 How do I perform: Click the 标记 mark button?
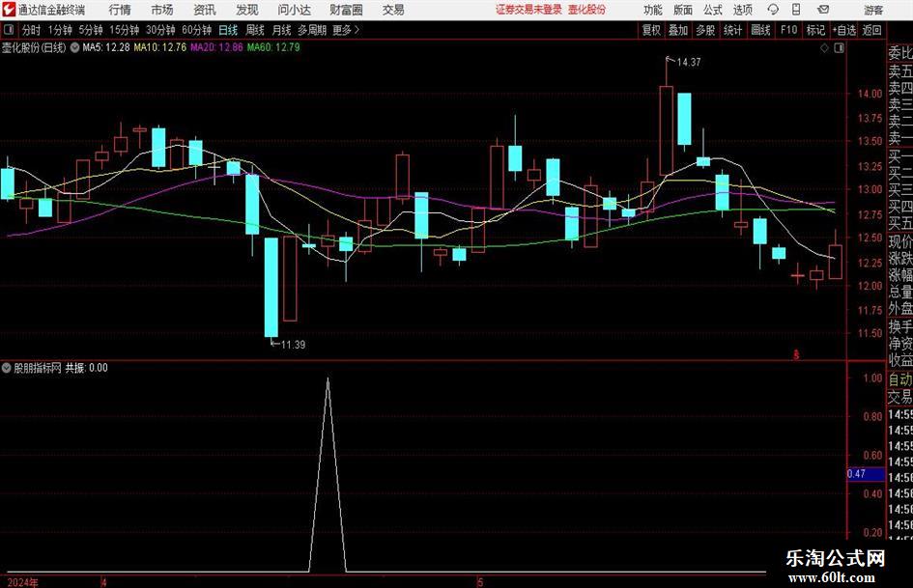click(x=815, y=30)
